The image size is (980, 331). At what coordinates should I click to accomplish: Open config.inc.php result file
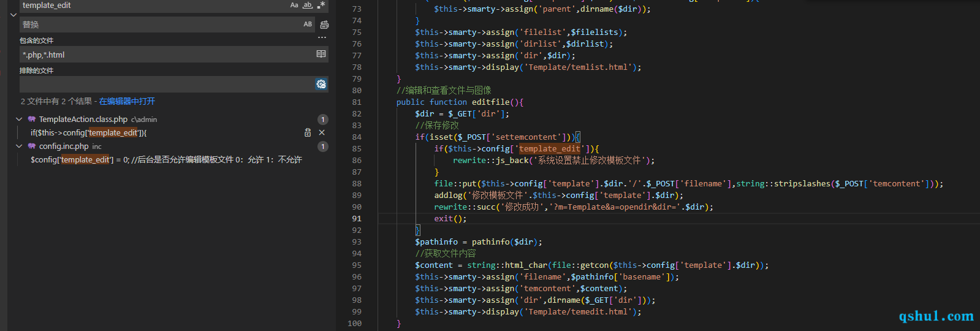[x=64, y=146]
